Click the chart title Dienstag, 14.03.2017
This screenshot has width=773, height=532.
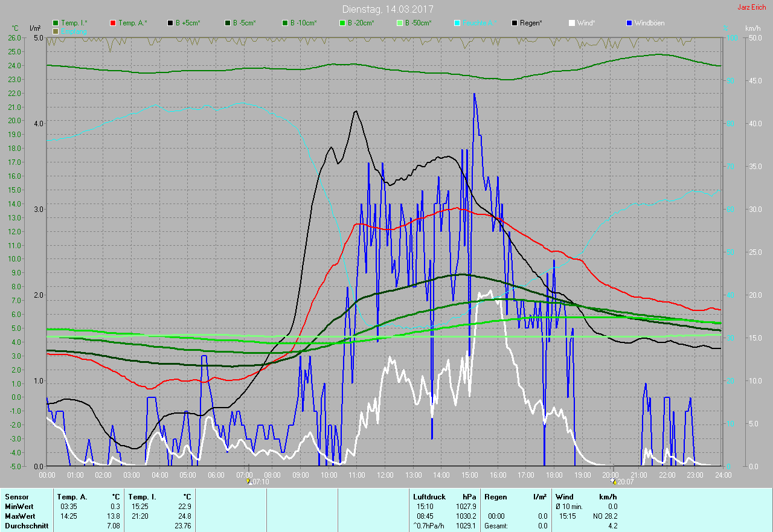[x=387, y=9]
